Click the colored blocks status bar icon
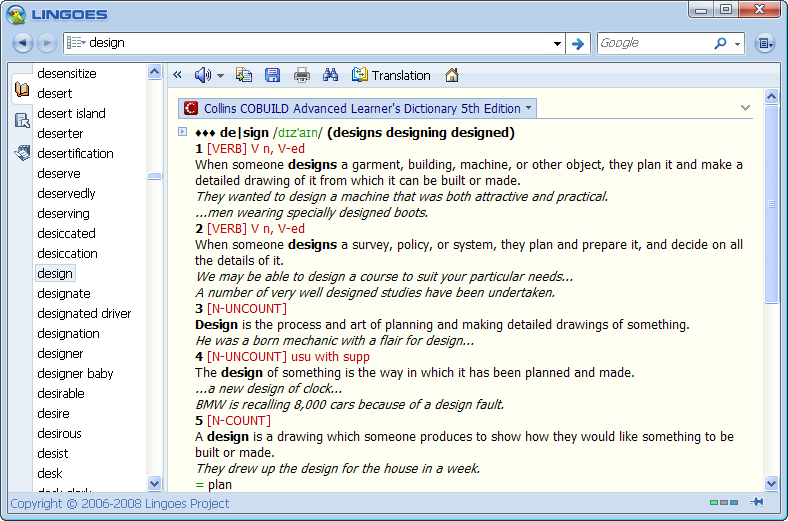 (x=724, y=502)
